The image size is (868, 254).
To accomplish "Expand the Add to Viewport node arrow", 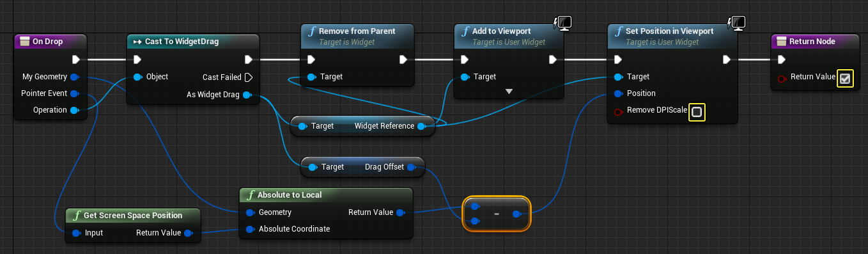I will pos(509,92).
